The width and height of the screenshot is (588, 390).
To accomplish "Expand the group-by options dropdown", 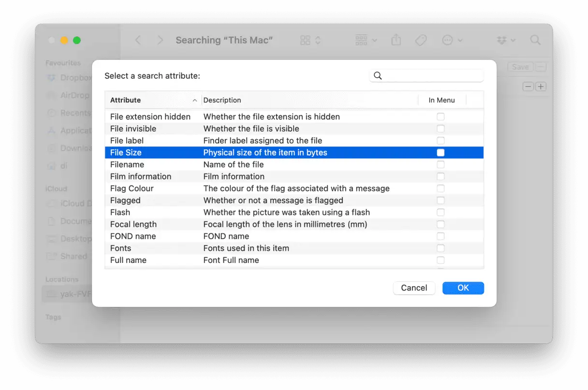I will (366, 40).
